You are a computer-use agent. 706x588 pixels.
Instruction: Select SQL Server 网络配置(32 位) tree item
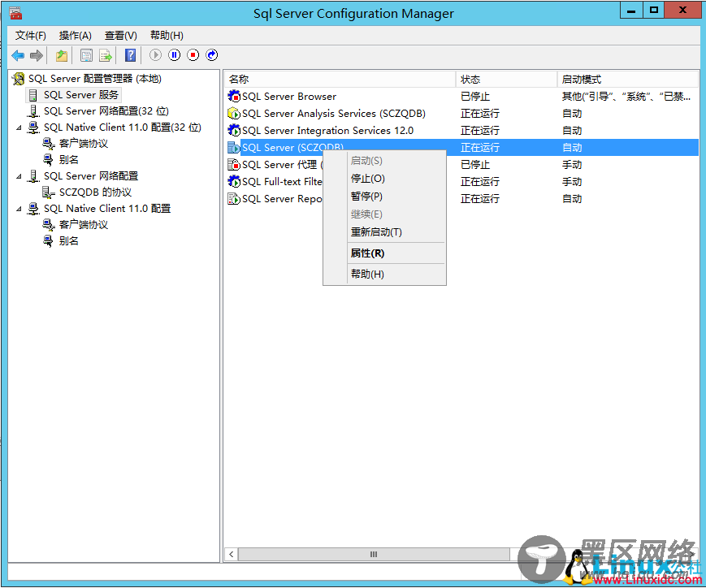pyautogui.click(x=106, y=111)
